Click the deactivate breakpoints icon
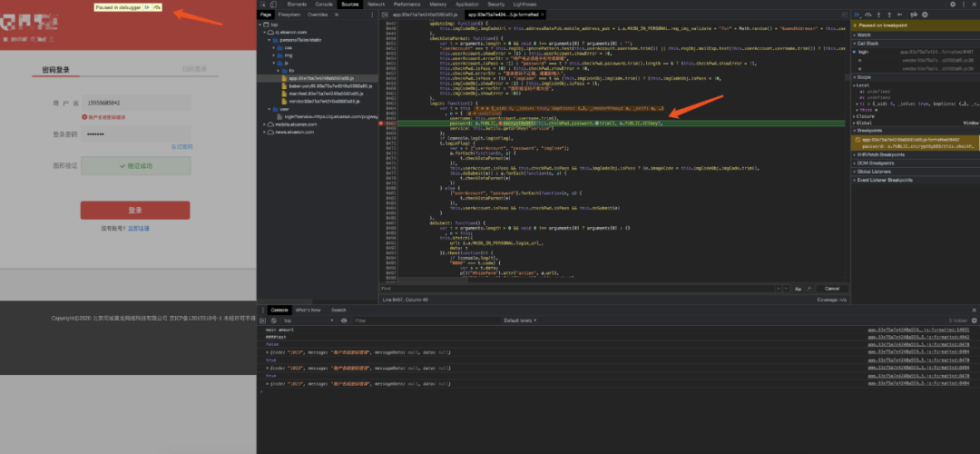This screenshot has height=454, width=980. (x=914, y=15)
